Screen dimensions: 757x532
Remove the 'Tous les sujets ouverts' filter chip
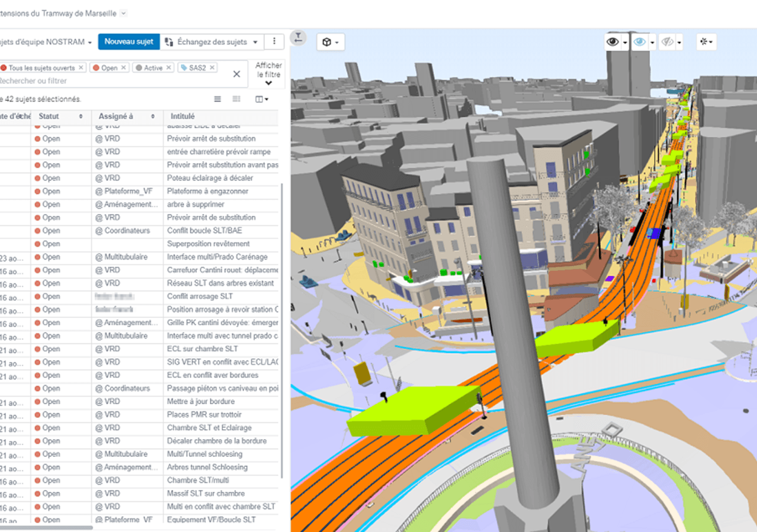[81, 68]
